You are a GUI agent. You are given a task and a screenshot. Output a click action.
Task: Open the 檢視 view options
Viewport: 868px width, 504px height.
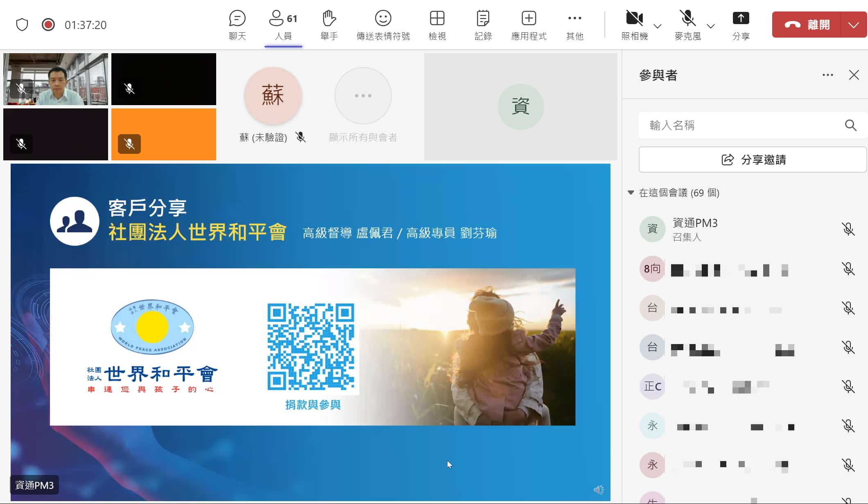[x=437, y=25]
